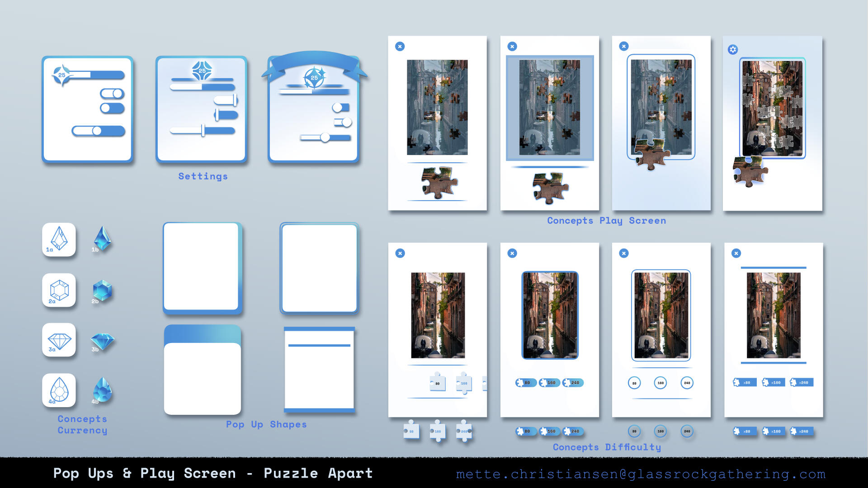868x488 pixels.
Task: Select the 1a crystal outline currency icon
Action: click(x=59, y=239)
